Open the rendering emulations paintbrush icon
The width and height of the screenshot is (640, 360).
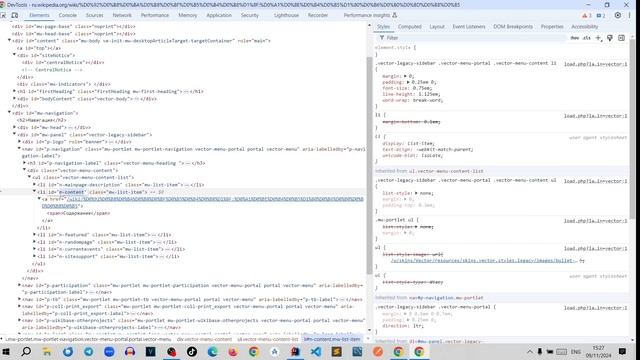pos(610,38)
